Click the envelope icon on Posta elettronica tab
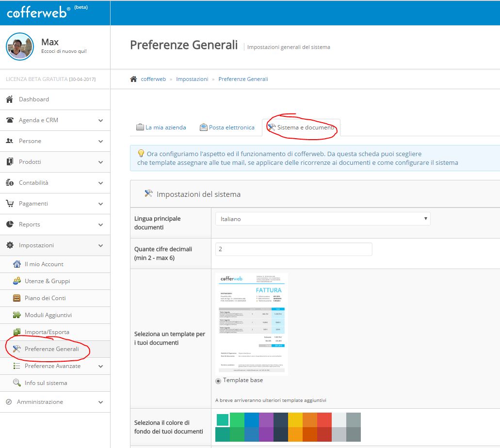 coord(204,127)
